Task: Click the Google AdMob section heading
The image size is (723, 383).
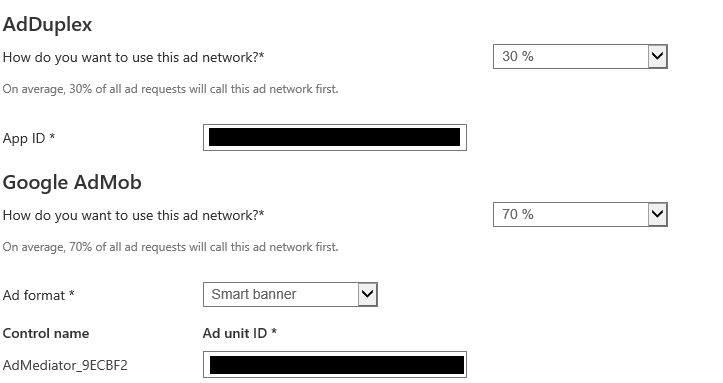Action: click(72, 183)
